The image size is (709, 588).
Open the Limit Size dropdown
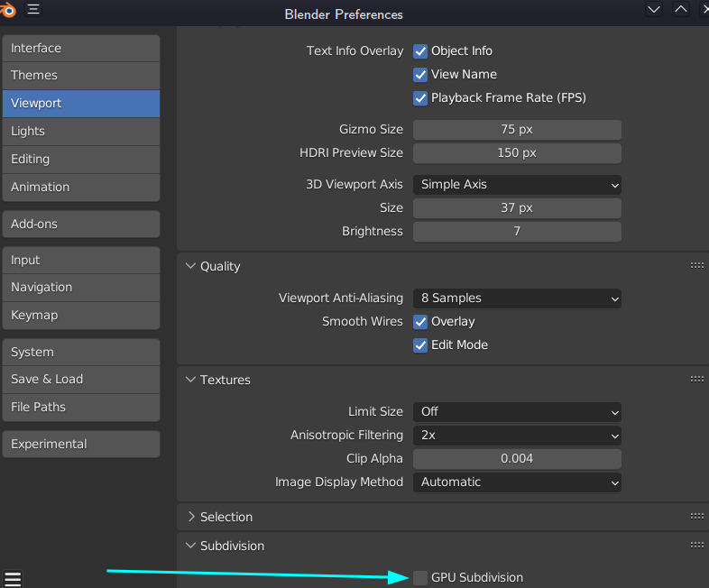pos(517,412)
